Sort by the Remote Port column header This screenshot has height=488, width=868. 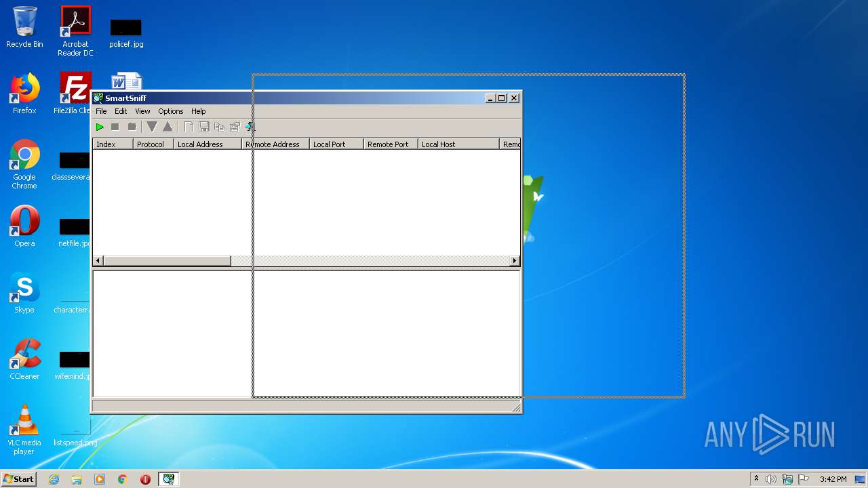(x=391, y=144)
